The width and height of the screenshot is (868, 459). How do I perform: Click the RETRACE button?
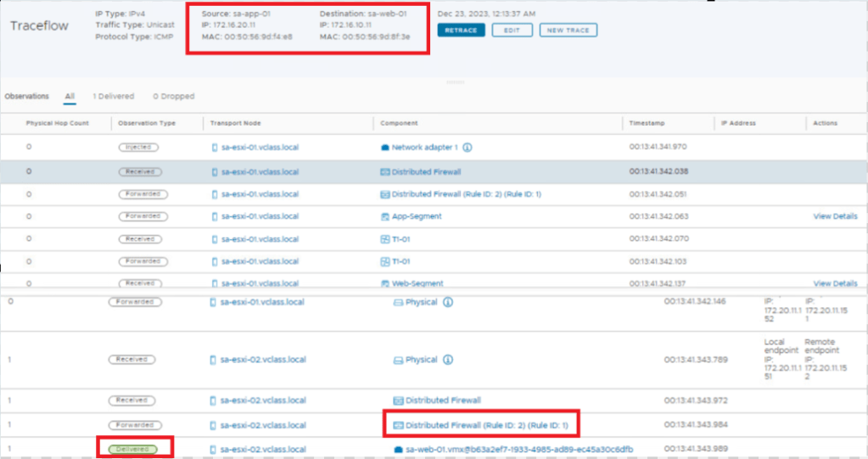point(462,31)
